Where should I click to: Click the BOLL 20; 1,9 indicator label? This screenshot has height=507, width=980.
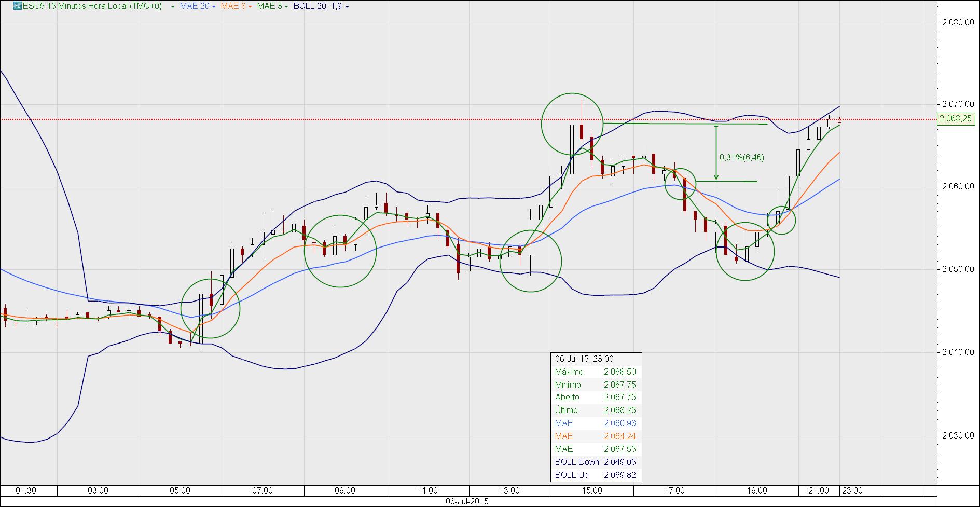(x=318, y=6)
